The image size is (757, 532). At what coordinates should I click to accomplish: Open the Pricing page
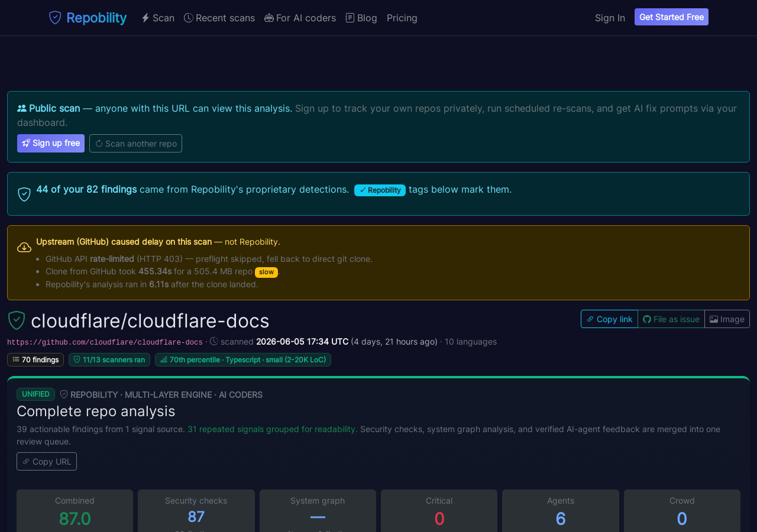[402, 18]
